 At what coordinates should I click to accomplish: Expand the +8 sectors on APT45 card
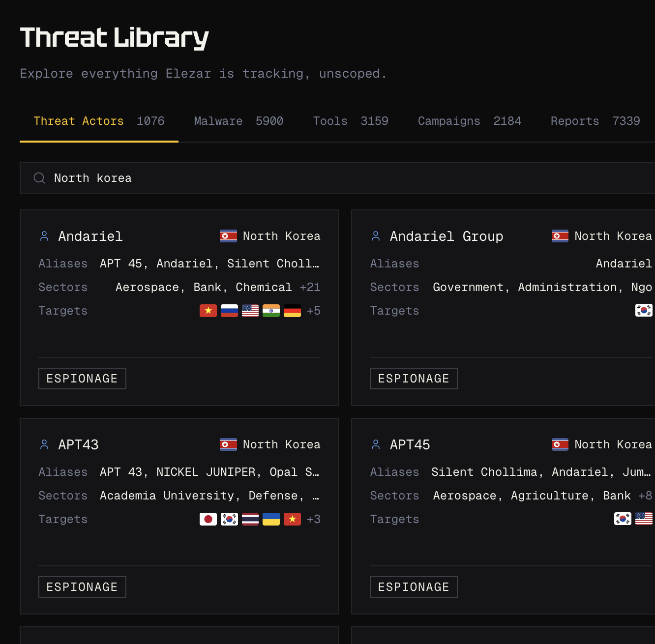tap(645, 496)
